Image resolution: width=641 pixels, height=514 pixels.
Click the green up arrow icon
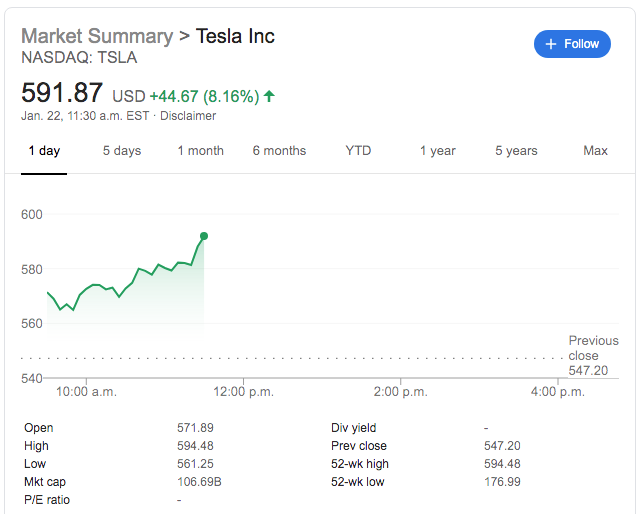270,97
